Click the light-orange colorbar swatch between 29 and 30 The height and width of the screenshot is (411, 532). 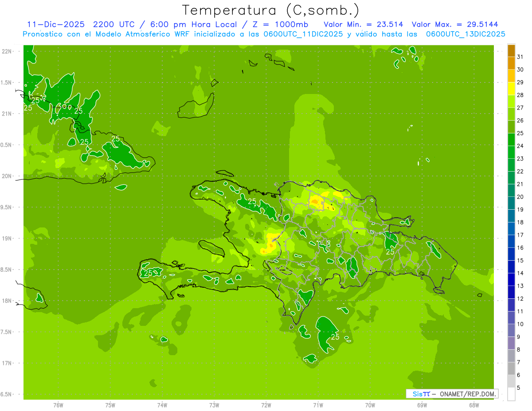click(x=511, y=76)
